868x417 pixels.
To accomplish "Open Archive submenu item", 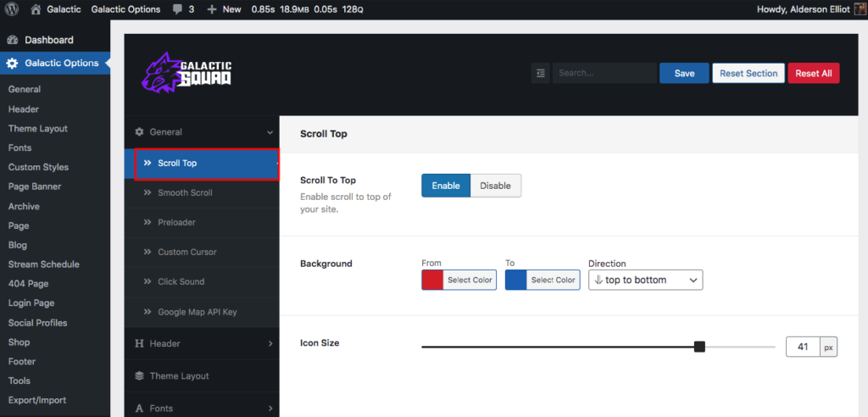I will tap(24, 206).
